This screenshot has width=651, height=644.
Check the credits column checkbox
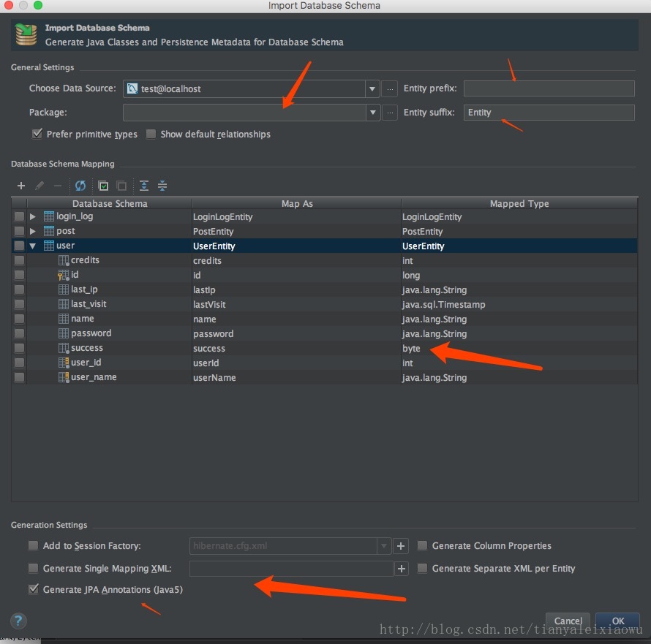coord(19,260)
